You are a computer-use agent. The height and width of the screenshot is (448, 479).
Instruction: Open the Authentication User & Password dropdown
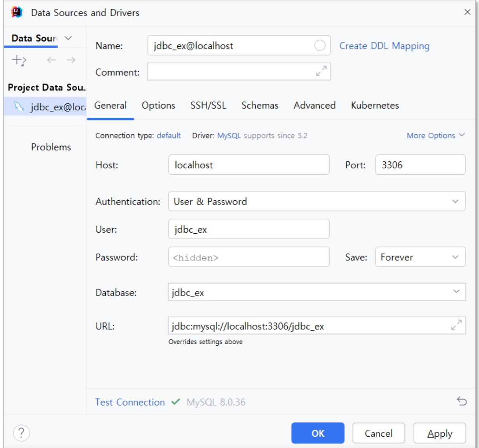click(x=316, y=201)
